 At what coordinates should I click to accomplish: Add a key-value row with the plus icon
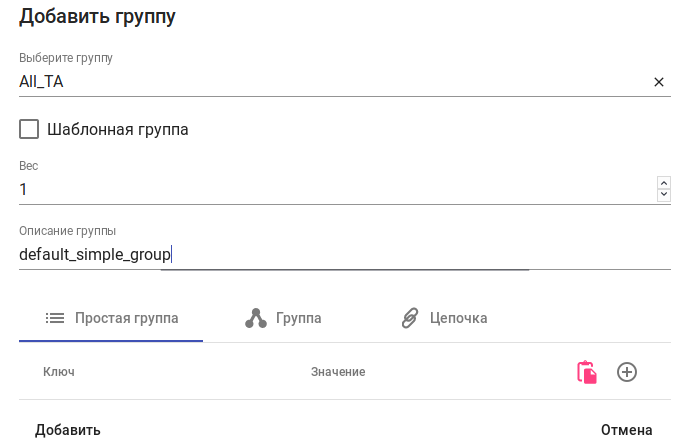point(627,372)
